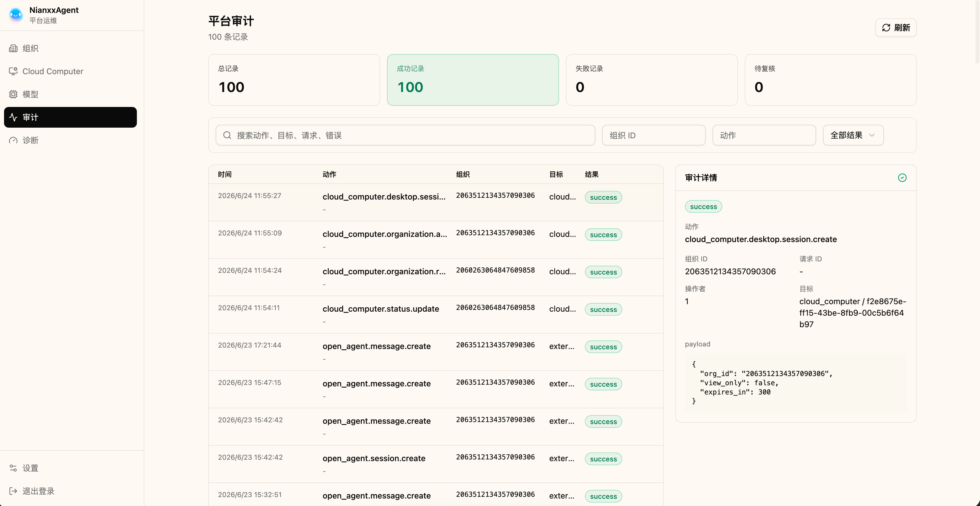
Task: Click the 设置 sliders icon
Action: pos(13,468)
